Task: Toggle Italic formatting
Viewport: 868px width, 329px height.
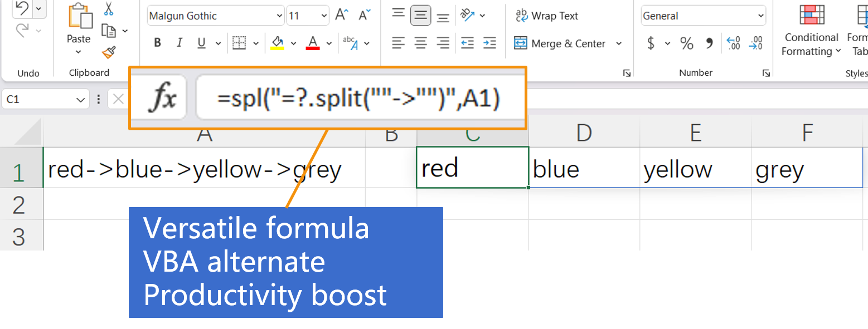Action: [x=179, y=43]
